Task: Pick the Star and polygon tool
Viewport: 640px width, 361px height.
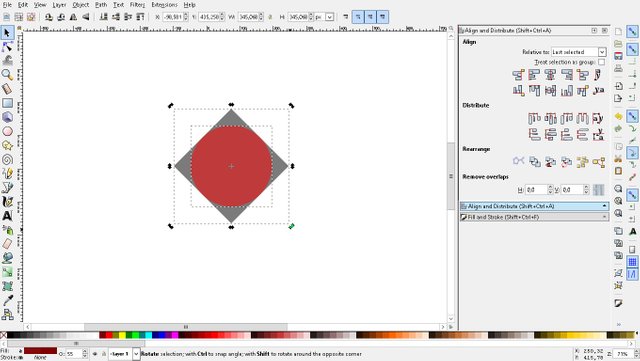Action: [x=7, y=145]
